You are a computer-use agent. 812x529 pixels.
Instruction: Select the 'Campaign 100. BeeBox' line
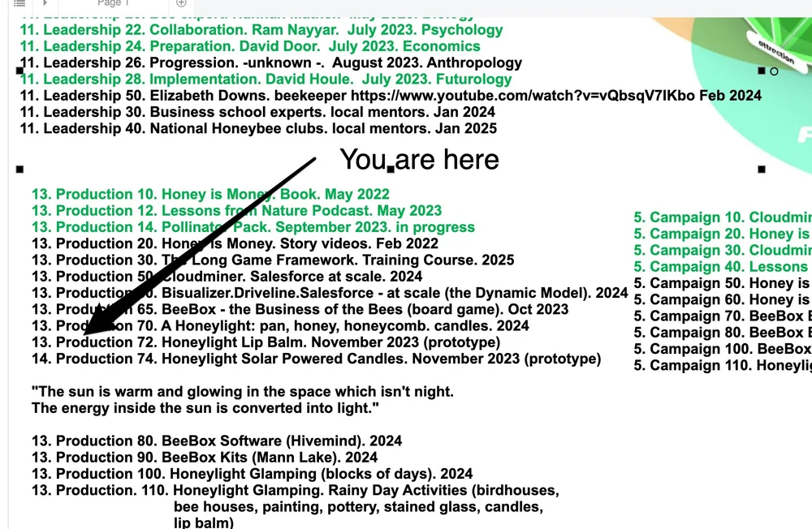tap(723, 350)
